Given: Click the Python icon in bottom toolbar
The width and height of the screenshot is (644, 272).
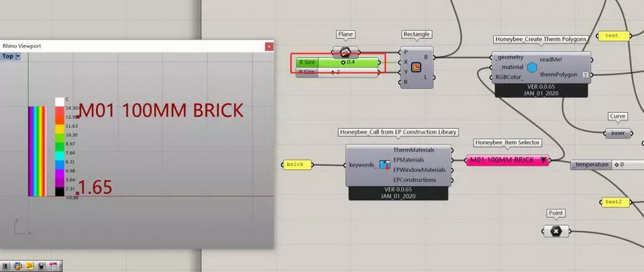Looking at the screenshot, I should [18, 267].
